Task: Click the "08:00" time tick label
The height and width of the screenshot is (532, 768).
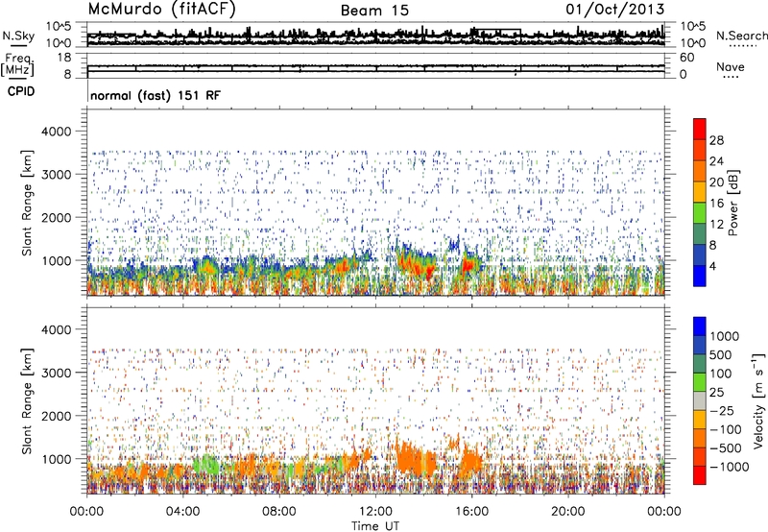Action: [x=278, y=512]
